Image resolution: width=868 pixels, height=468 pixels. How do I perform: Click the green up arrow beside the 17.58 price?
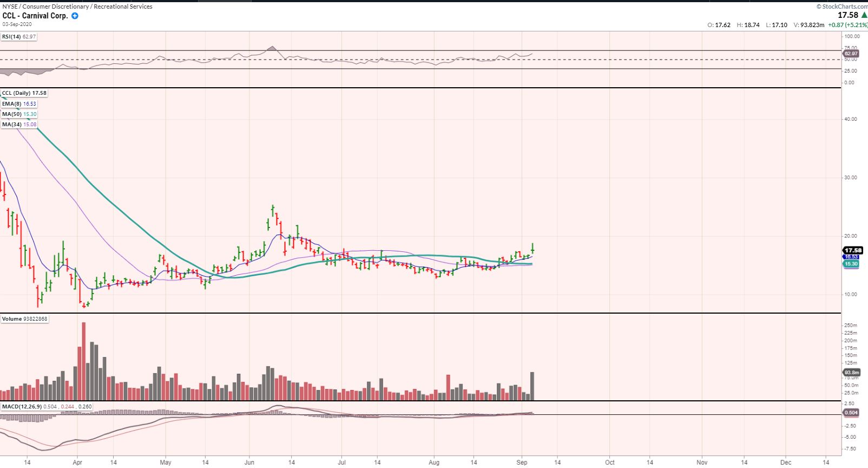coord(864,15)
